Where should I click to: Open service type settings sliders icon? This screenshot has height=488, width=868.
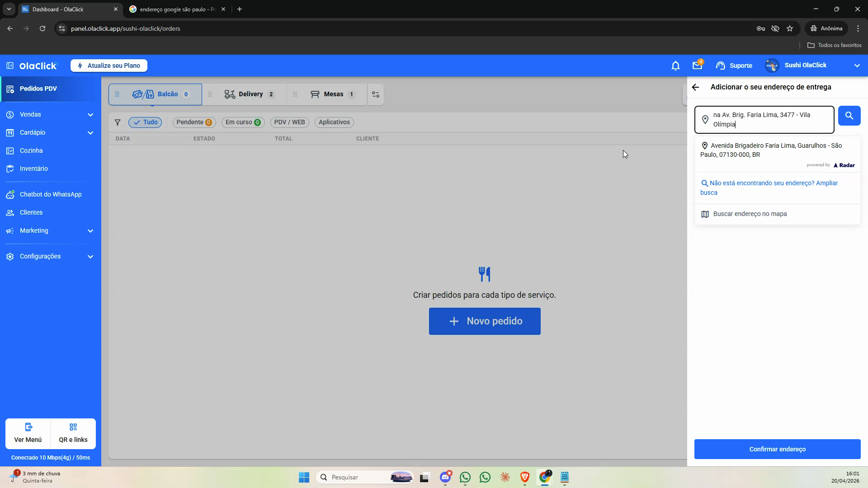[376, 94]
